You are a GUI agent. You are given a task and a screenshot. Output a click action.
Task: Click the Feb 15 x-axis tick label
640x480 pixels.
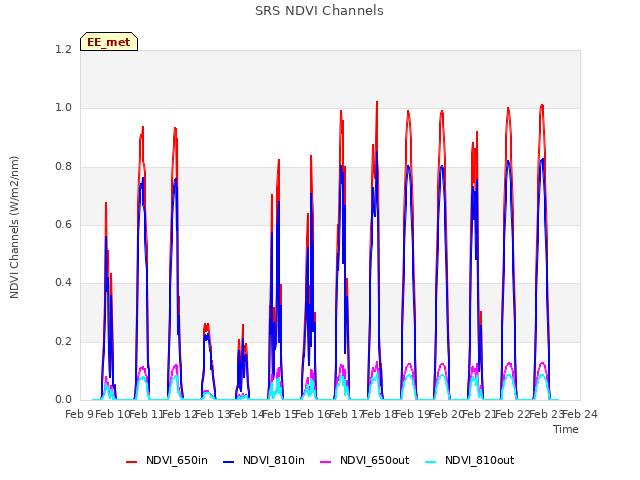point(280,414)
